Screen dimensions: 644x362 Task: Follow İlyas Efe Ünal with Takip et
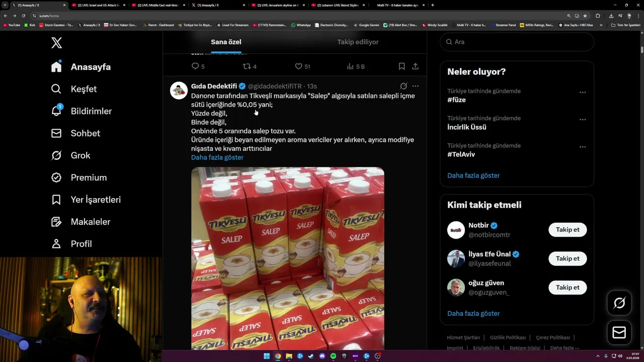pos(568,258)
